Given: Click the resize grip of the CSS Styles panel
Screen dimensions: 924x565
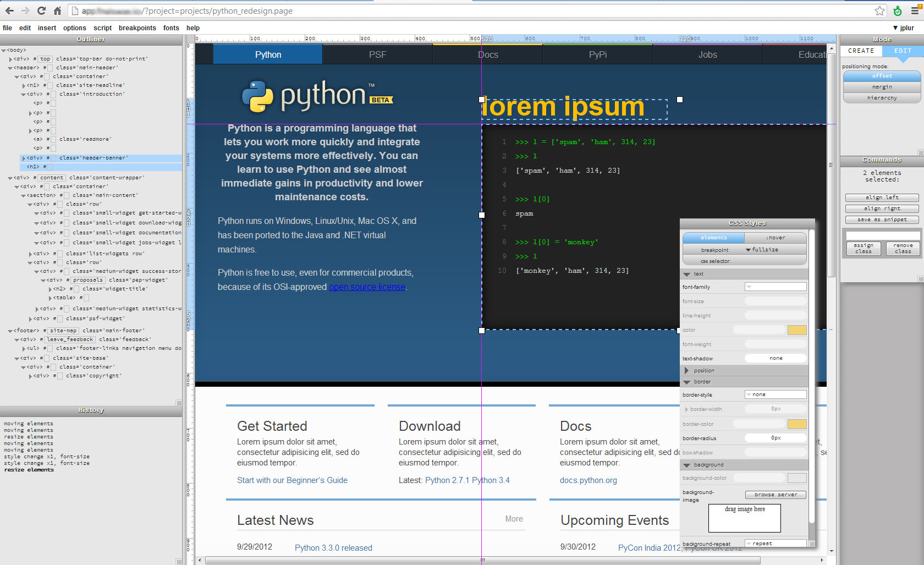Looking at the screenshot, I should [811, 544].
